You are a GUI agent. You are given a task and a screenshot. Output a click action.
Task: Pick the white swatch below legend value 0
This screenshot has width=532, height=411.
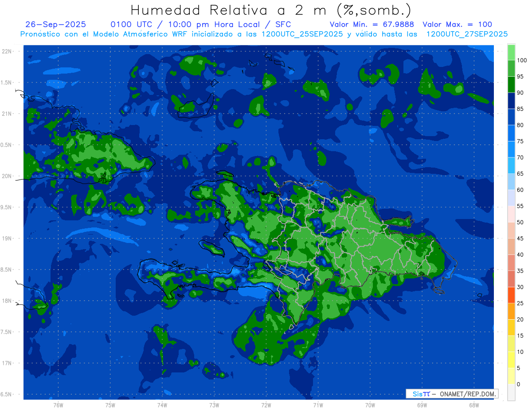[511, 392]
